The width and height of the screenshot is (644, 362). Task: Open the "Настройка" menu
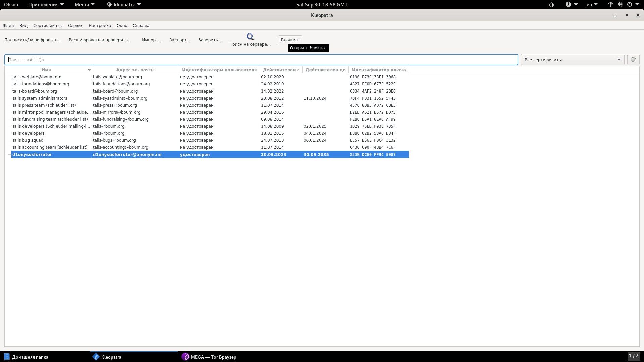click(100, 26)
